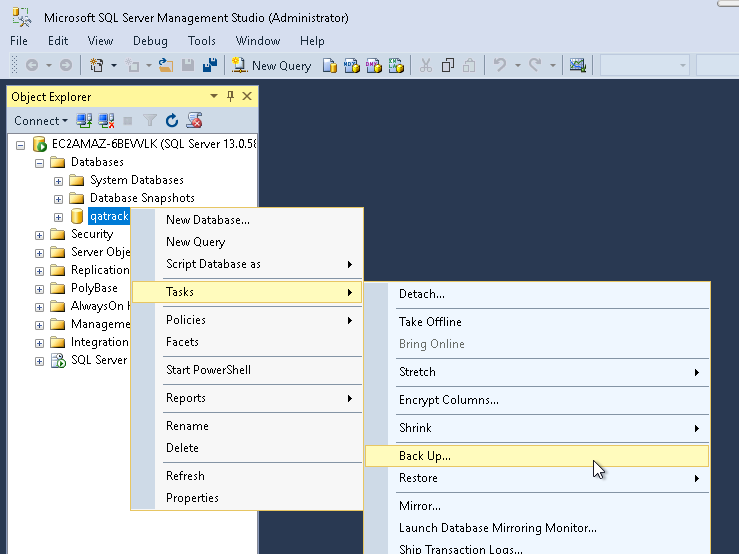Open the Stretch submenu
The width and height of the screenshot is (739, 554).
point(537,372)
